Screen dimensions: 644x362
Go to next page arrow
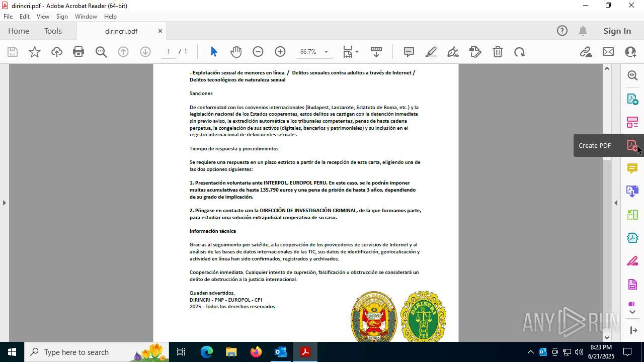pyautogui.click(x=145, y=52)
